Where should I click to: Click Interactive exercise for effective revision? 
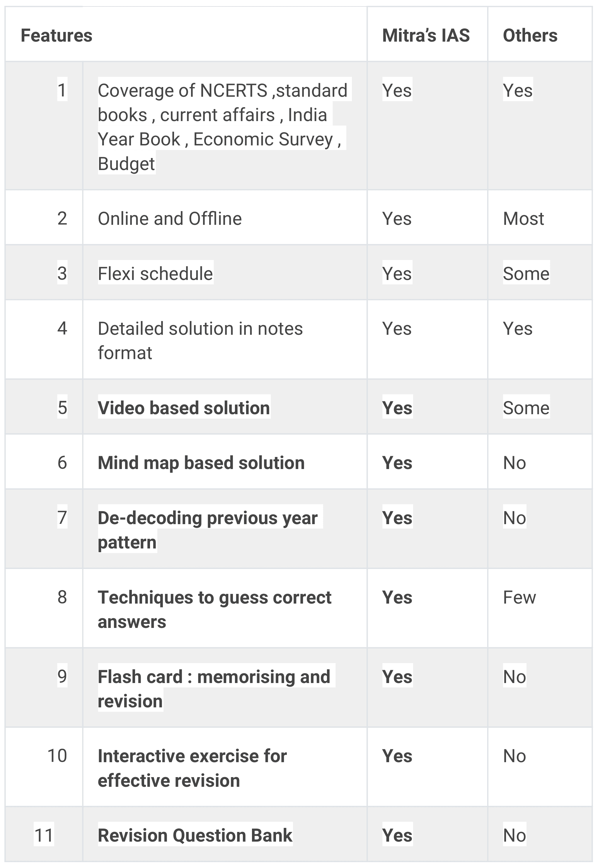tap(192, 768)
